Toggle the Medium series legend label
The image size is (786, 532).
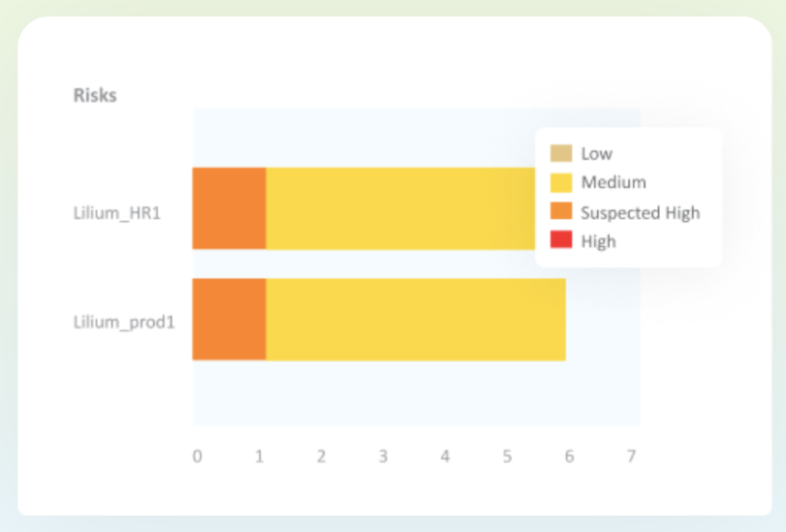click(613, 182)
